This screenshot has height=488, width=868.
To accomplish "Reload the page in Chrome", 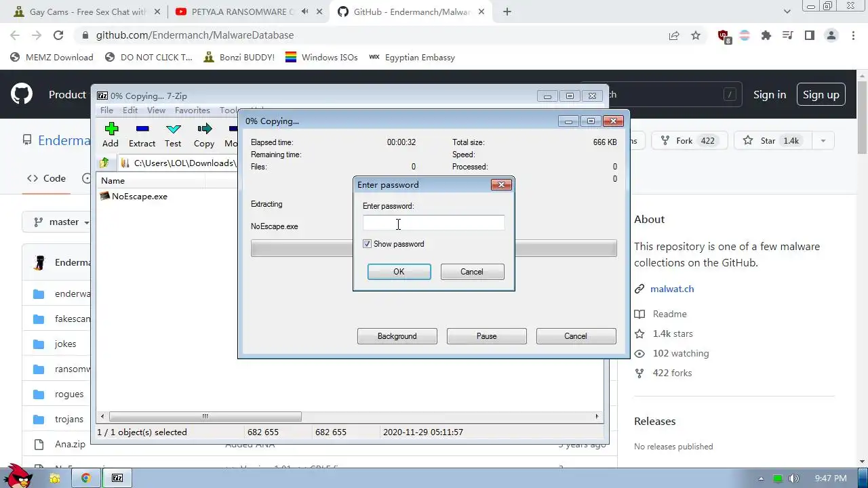I will point(58,35).
